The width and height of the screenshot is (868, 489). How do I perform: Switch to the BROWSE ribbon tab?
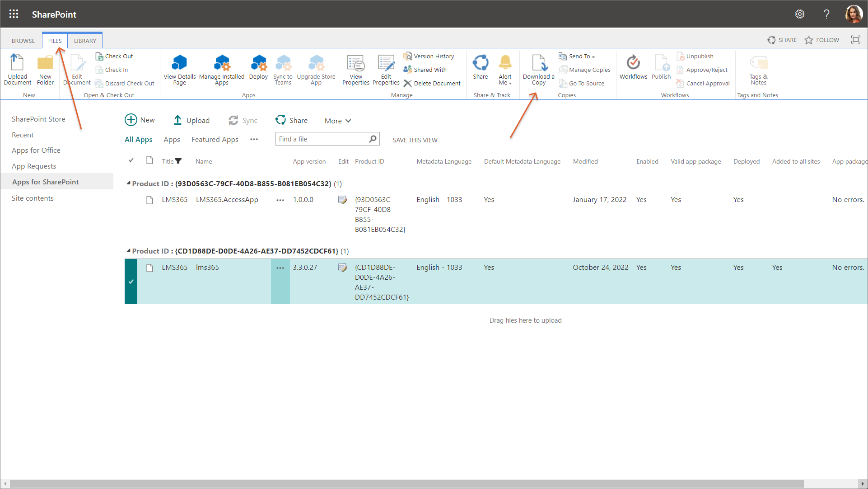(x=23, y=41)
